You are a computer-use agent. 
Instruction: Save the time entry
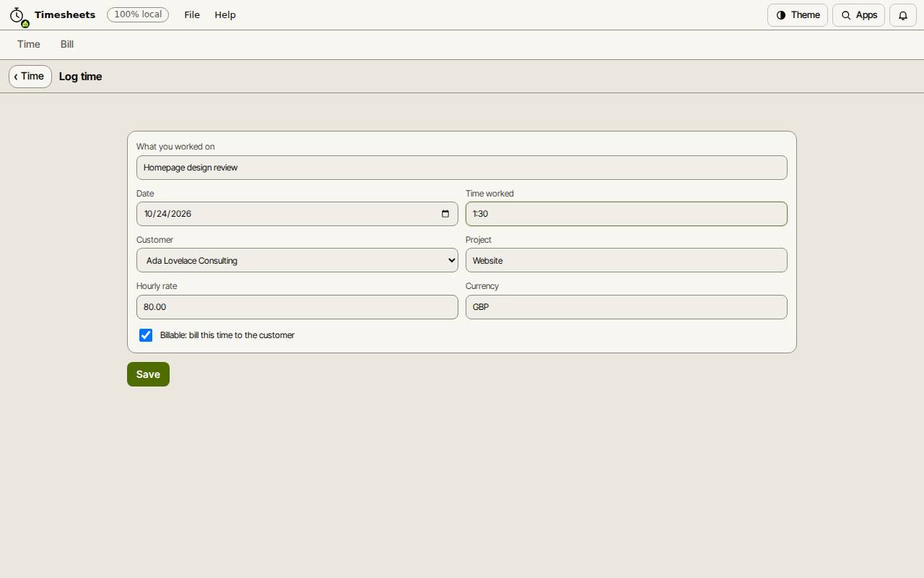tap(148, 374)
